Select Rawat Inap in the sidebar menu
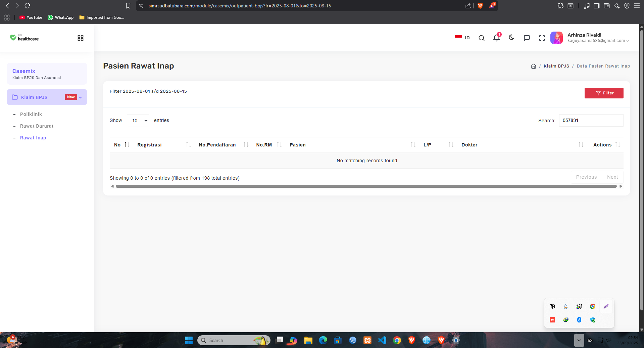644x348 pixels. click(x=33, y=138)
